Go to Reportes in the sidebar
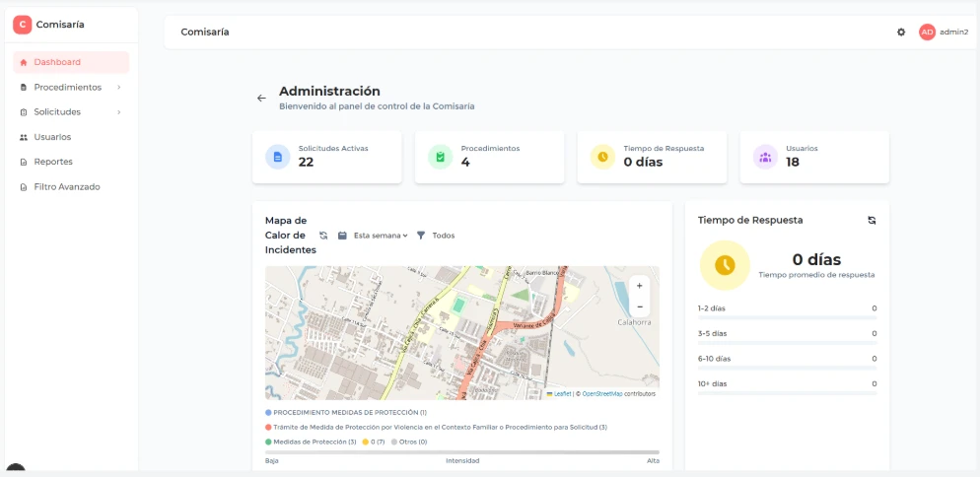The image size is (980, 477). pos(53,162)
